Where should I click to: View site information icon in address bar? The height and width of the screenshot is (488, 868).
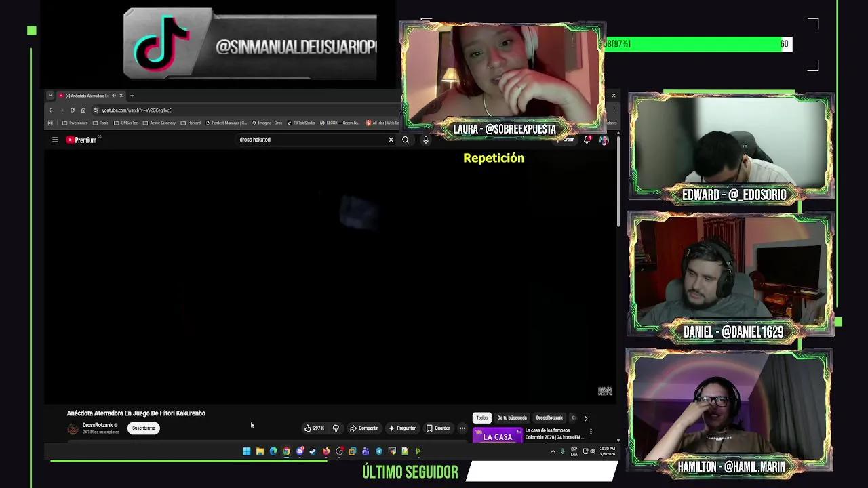(96, 110)
